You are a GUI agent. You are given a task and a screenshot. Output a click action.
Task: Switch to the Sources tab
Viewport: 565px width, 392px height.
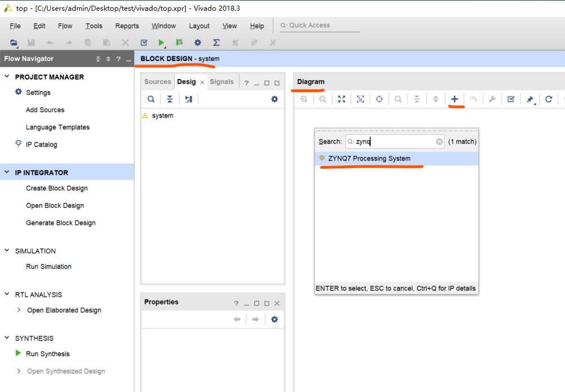(157, 82)
